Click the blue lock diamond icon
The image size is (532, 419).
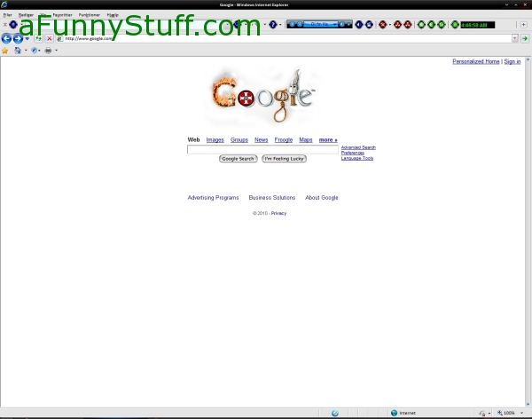tap(369, 25)
